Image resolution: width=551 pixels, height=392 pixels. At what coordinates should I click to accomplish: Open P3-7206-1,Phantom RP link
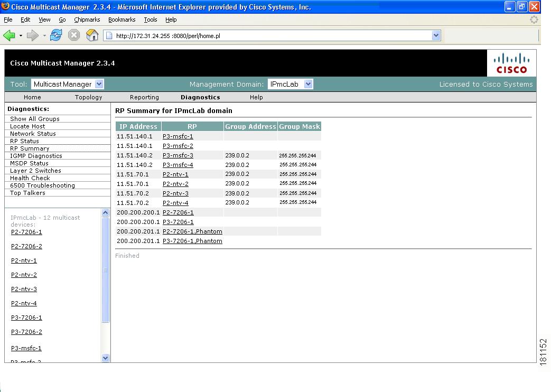pyautogui.click(x=192, y=241)
